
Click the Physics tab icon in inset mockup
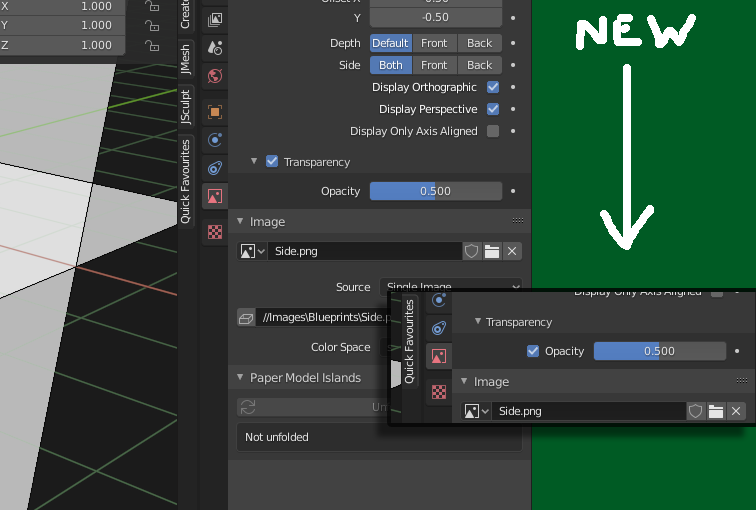(x=439, y=300)
